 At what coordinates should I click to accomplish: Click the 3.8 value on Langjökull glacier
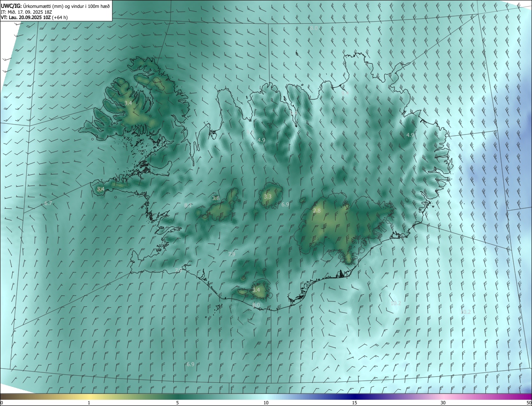pyautogui.click(x=216, y=198)
